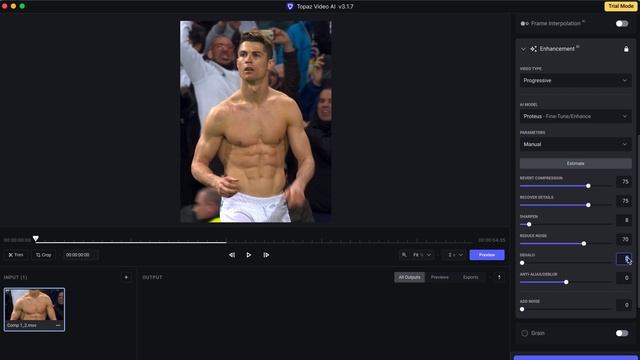
Task: Click the output sort arrows icon
Action: click(x=499, y=277)
